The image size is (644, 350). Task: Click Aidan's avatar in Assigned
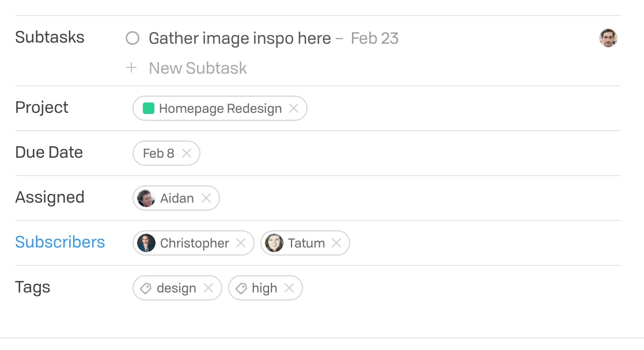click(x=146, y=198)
